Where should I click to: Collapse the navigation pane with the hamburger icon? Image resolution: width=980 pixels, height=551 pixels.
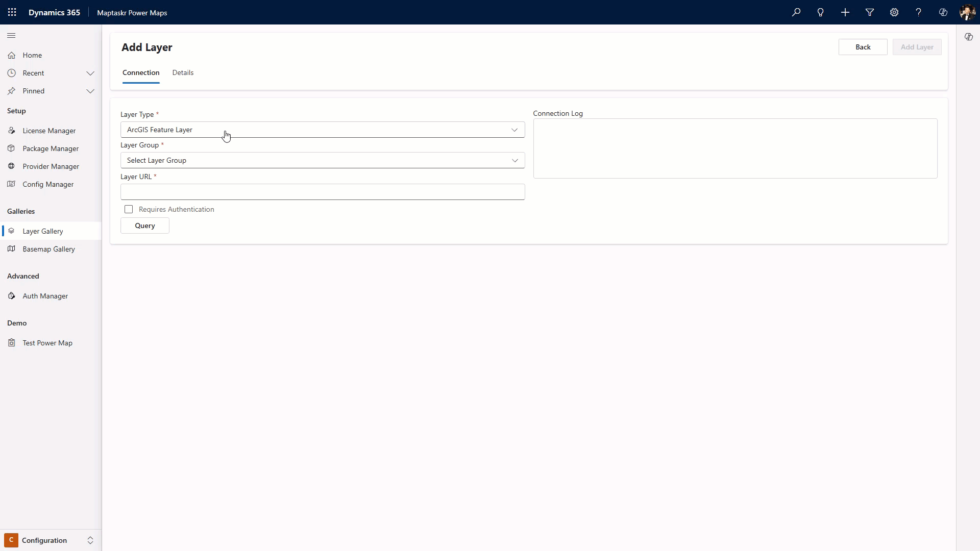(x=11, y=35)
